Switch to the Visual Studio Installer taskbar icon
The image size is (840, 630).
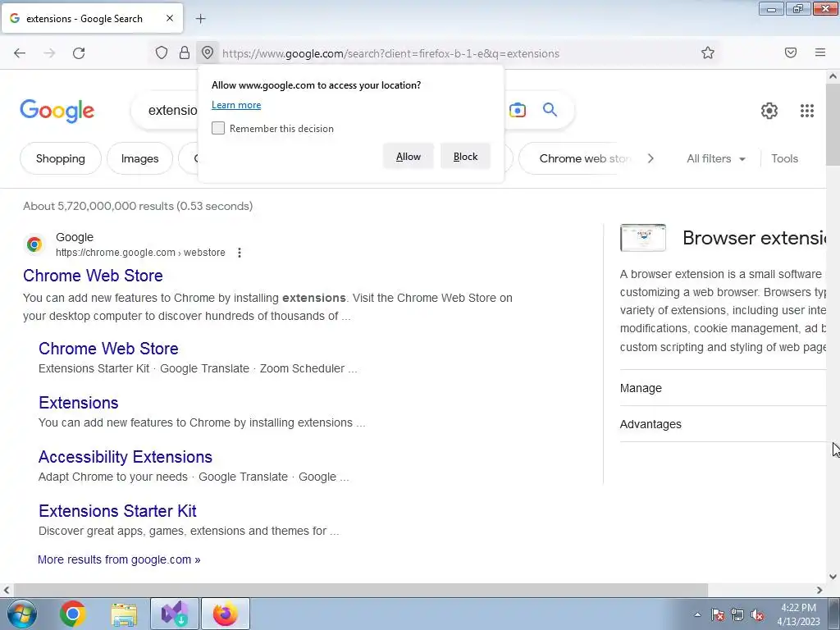pos(175,614)
